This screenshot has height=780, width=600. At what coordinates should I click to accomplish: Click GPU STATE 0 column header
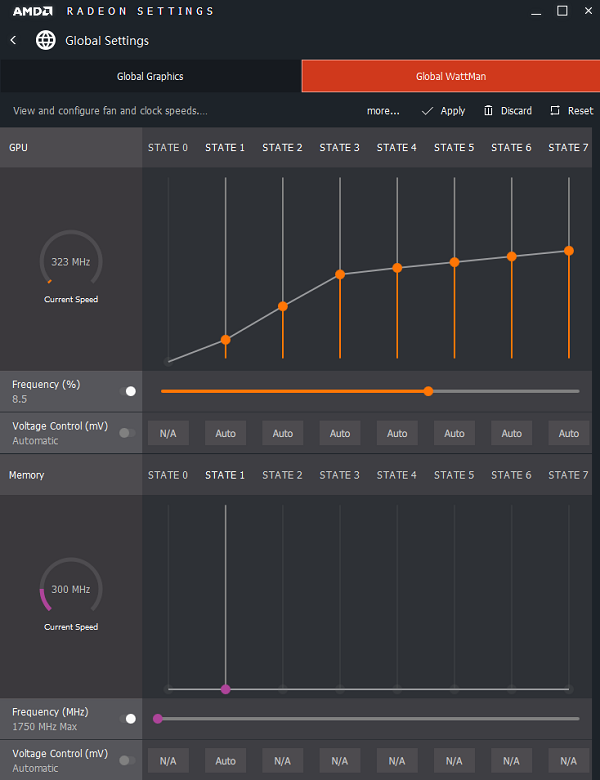[x=168, y=148]
